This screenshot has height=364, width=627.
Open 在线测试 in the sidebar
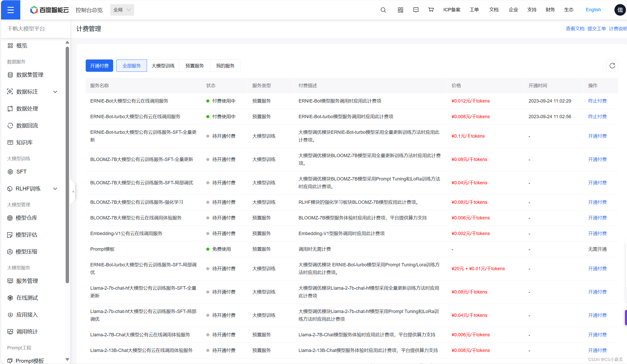pos(23,298)
